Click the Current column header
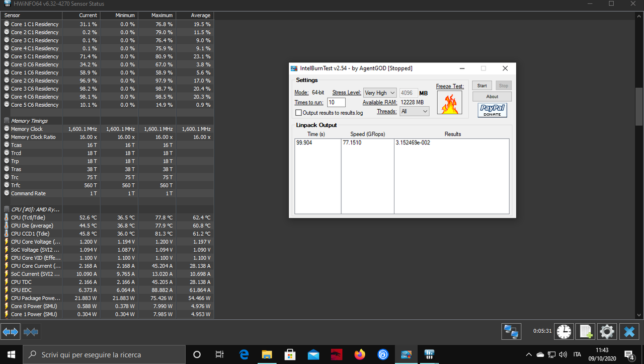The width and height of the screenshot is (644, 364). click(x=82, y=16)
